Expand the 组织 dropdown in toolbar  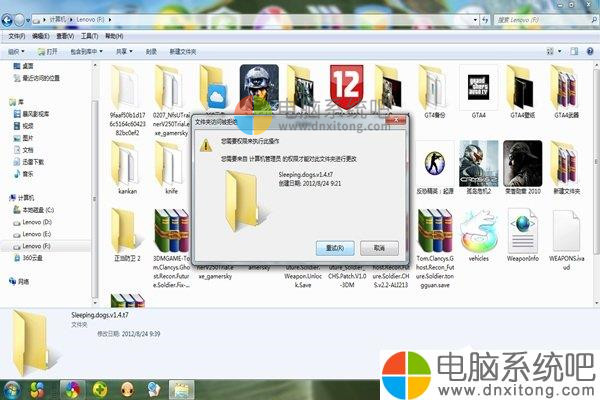tap(17, 51)
